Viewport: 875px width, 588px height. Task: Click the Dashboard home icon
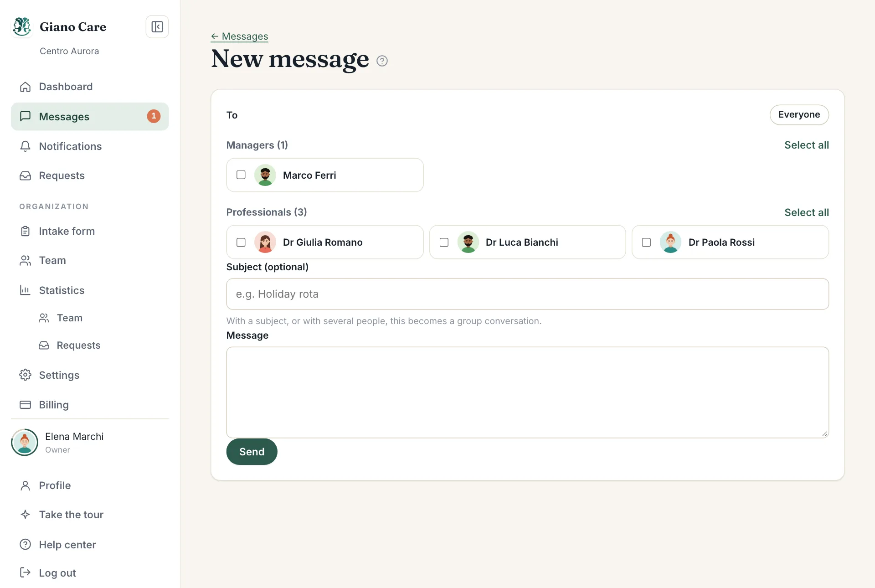pos(26,87)
